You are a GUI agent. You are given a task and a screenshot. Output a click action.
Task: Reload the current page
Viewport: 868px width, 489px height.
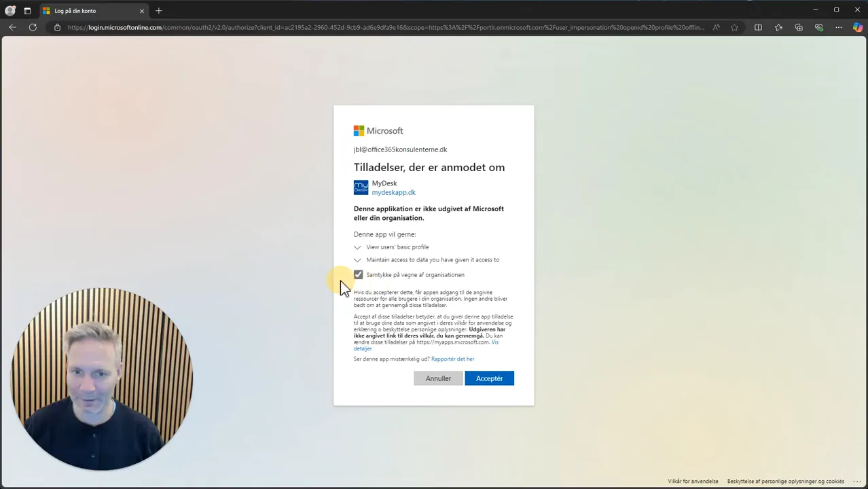coord(33,27)
